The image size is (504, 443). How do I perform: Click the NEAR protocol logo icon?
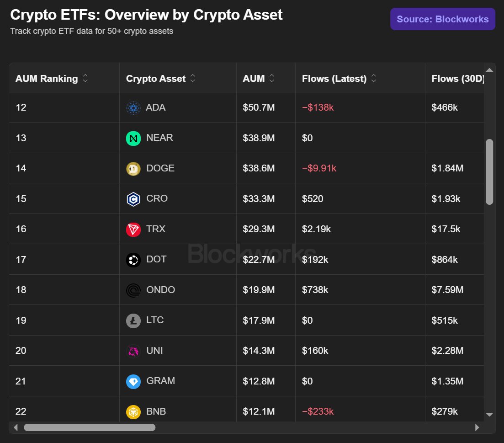pyautogui.click(x=133, y=138)
